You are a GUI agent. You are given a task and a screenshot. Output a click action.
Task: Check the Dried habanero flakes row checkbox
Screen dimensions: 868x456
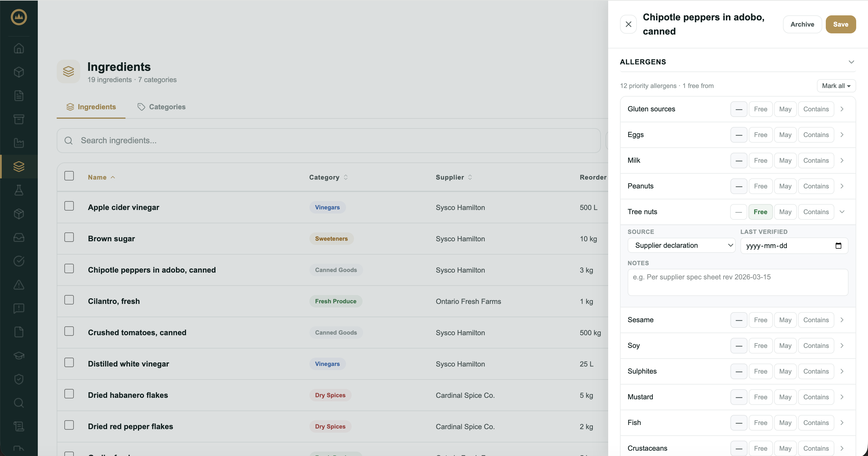tap(69, 394)
